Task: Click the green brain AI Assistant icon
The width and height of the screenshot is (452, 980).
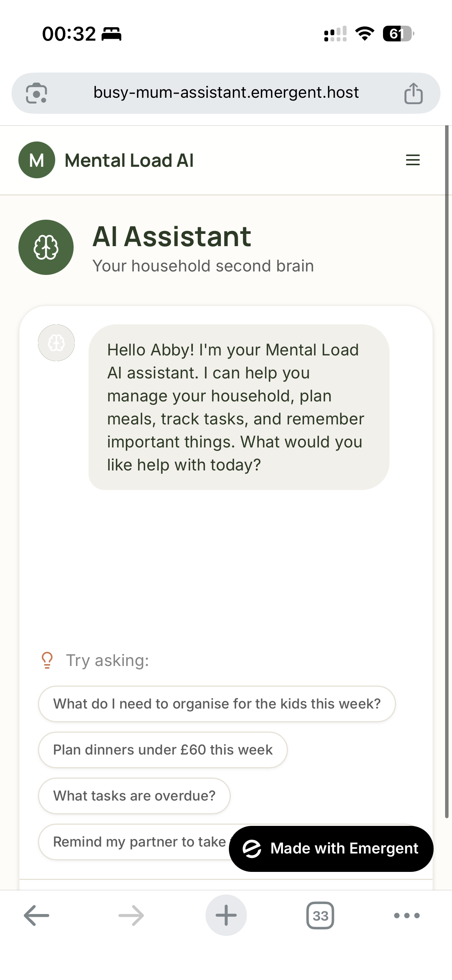Action: point(46,247)
